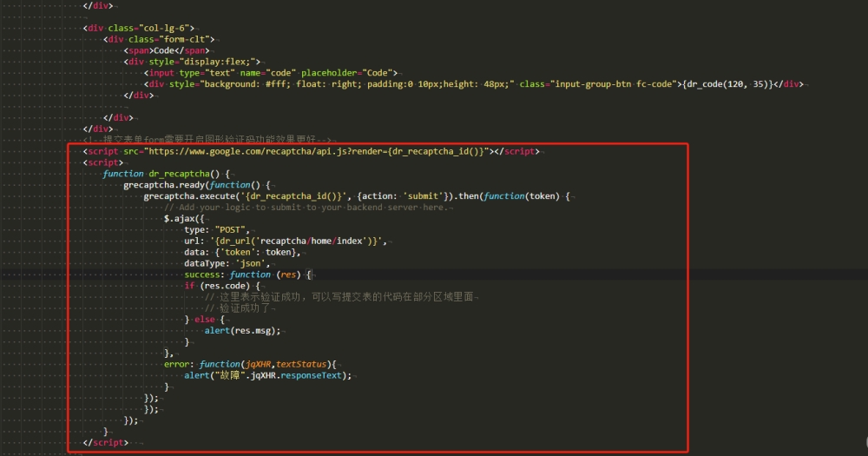
Task: Click the alert(res.msg); line
Action: [242, 331]
